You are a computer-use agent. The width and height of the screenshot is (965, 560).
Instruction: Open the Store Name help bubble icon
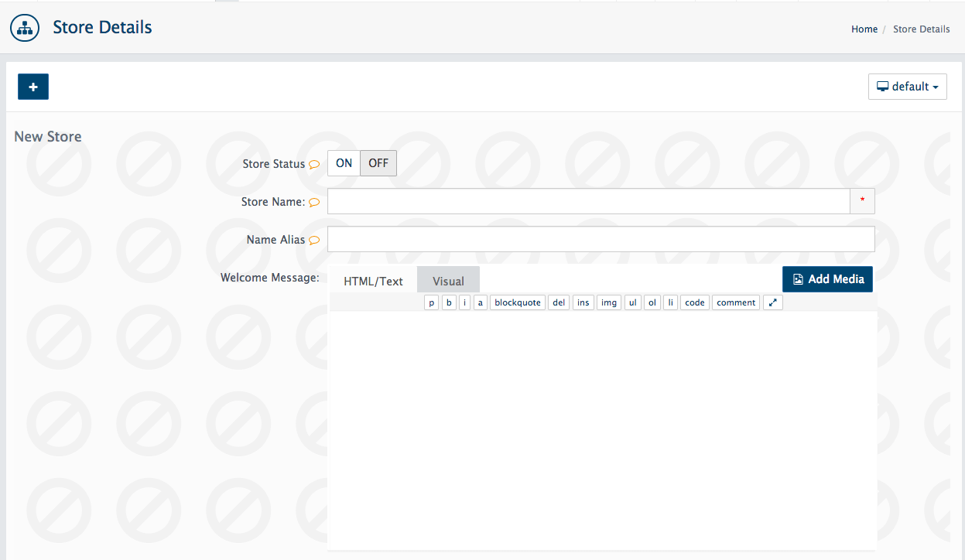pos(314,202)
